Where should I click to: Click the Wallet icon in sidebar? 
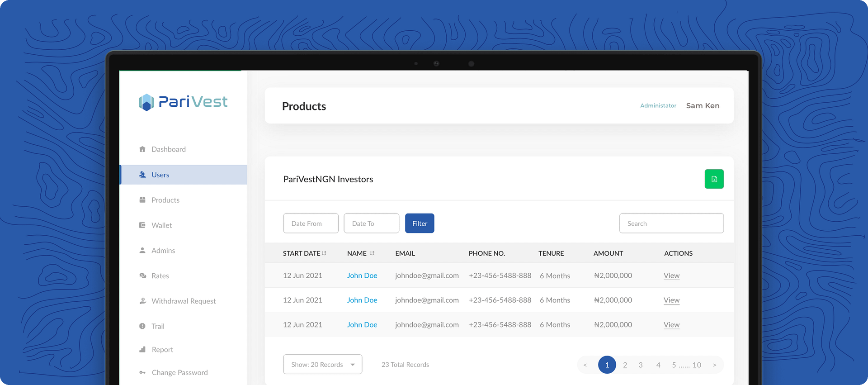point(142,225)
